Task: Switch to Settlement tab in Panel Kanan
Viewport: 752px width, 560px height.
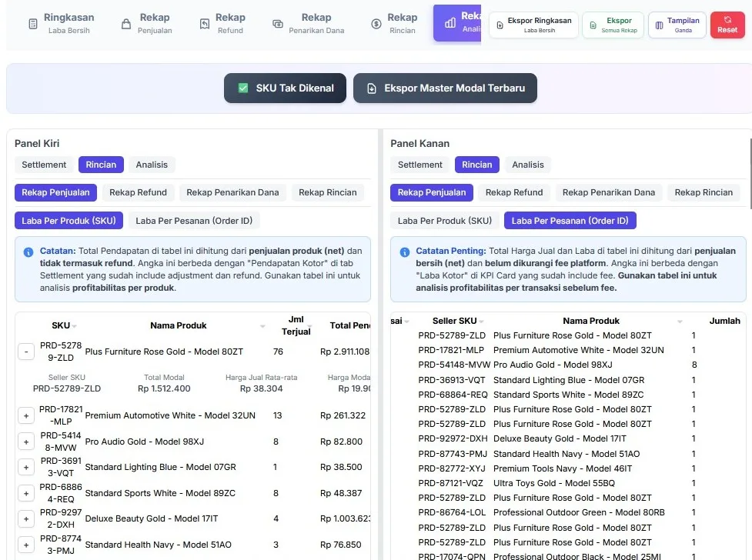Action: point(419,165)
